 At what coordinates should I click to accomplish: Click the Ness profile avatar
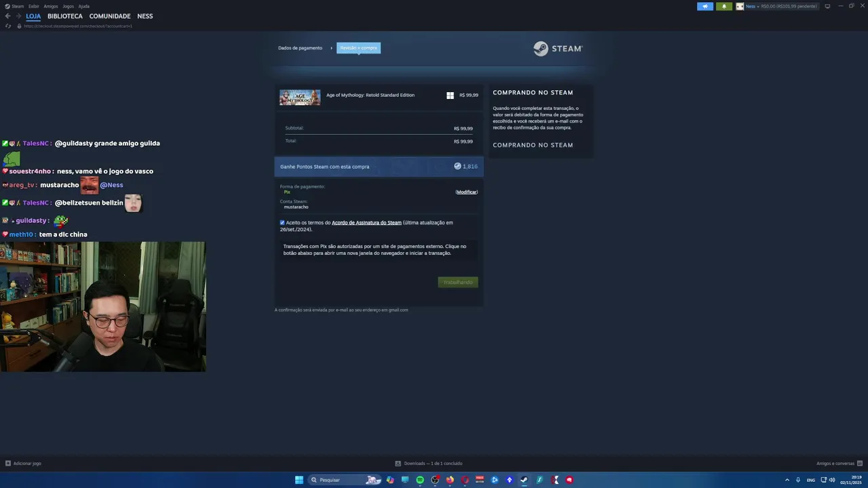(740, 6)
